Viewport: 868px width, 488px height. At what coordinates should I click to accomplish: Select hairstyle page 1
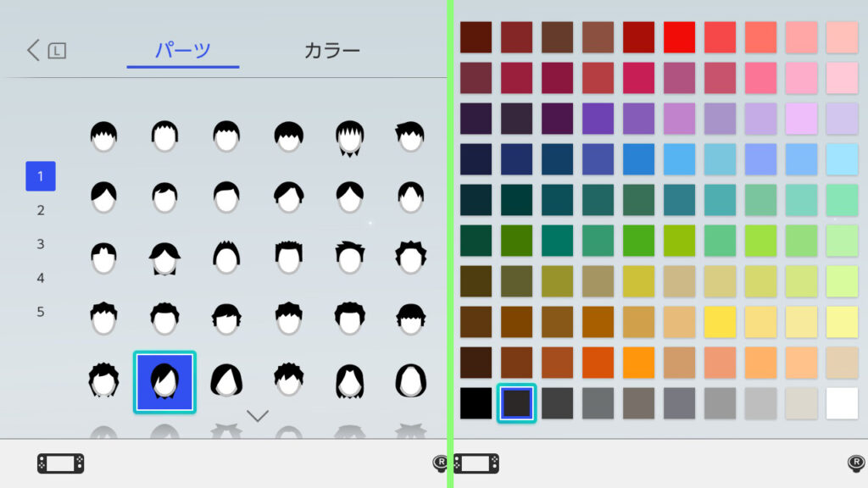pyautogui.click(x=41, y=176)
